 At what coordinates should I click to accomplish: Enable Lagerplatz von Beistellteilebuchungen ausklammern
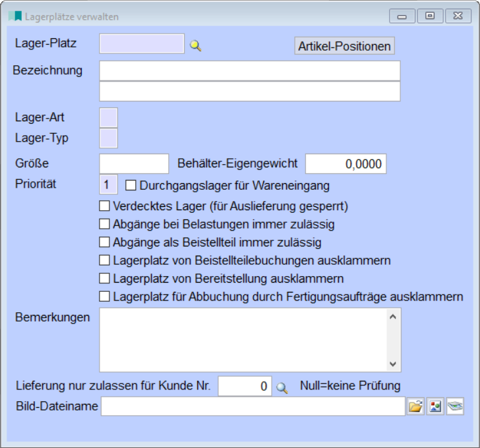pyautogui.click(x=104, y=260)
